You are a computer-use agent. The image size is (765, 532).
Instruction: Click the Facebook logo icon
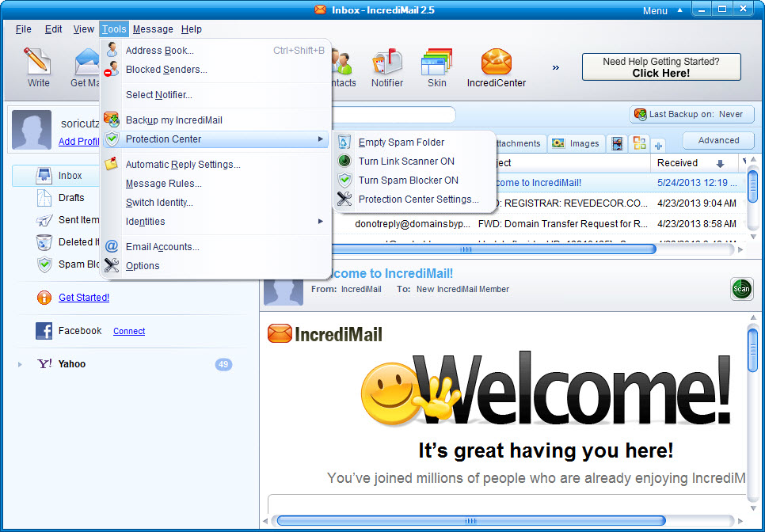pos(44,331)
